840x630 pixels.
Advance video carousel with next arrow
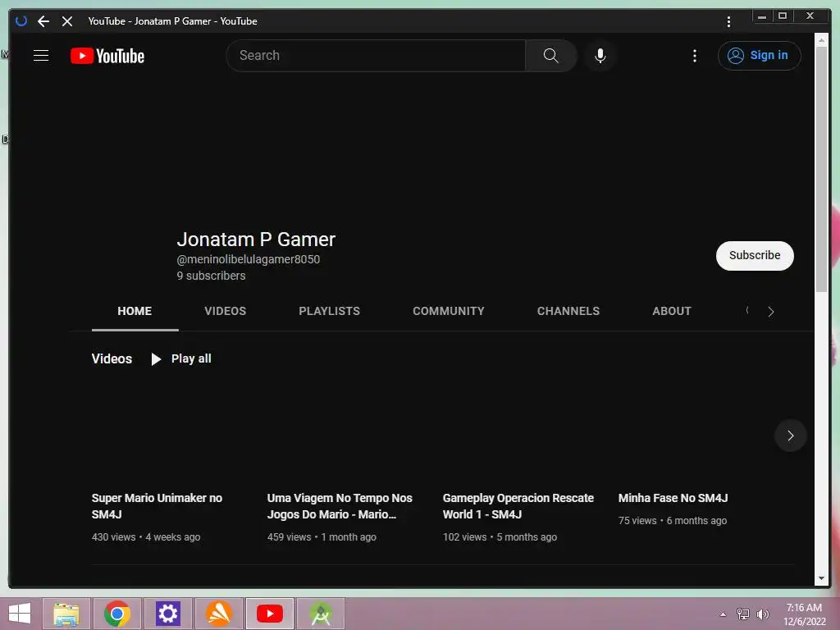point(790,436)
